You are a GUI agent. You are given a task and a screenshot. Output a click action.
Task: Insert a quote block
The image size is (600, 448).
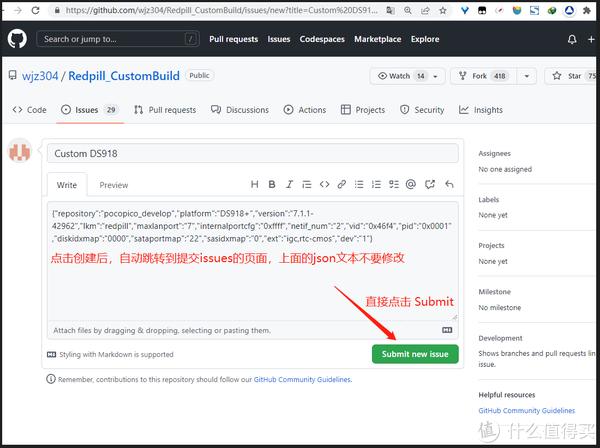tap(307, 184)
